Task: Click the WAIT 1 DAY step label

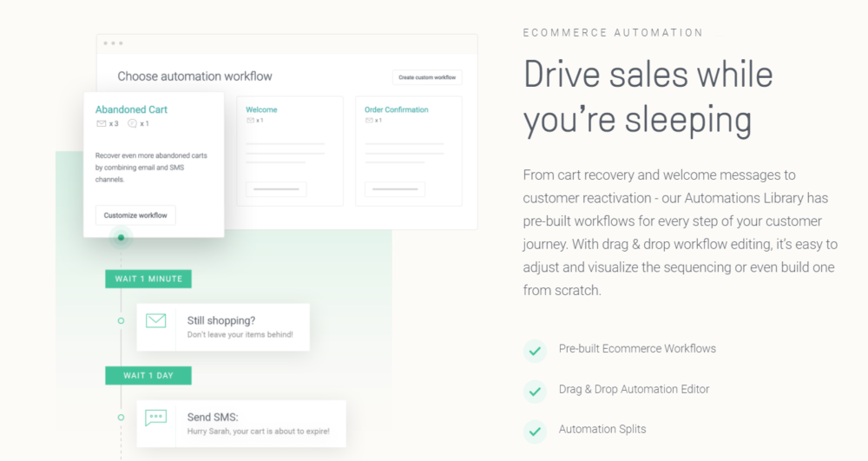Action: pyautogui.click(x=148, y=375)
